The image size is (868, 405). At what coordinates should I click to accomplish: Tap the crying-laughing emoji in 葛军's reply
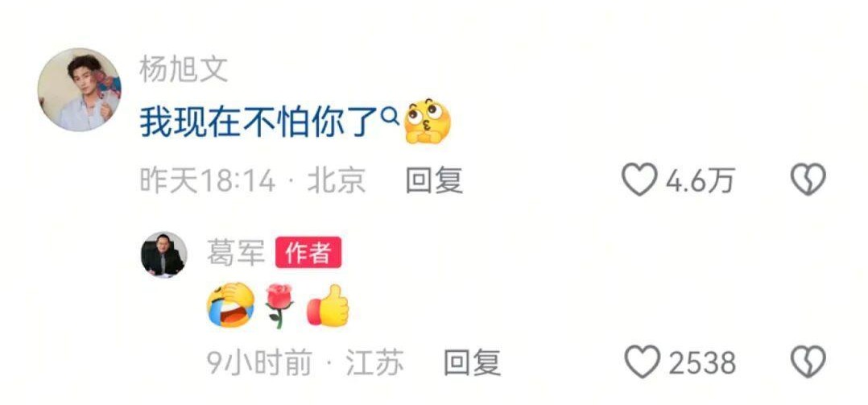pyautogui.click(x=231, y=305)
